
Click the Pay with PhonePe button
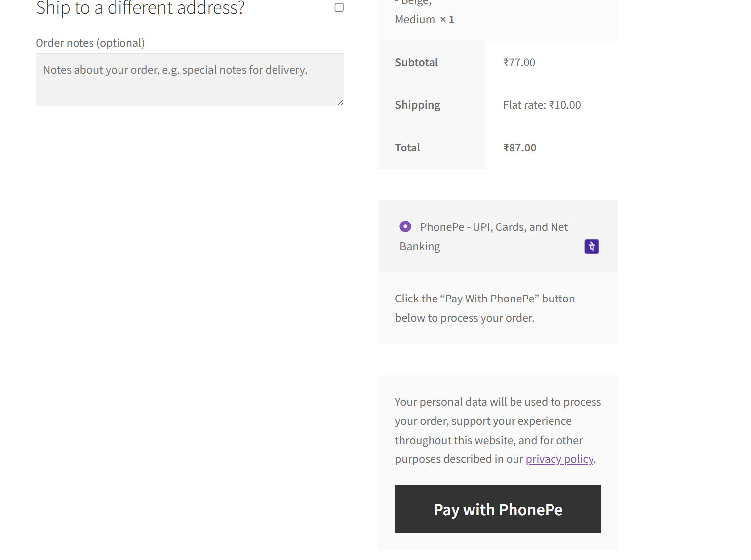(498, 509)
